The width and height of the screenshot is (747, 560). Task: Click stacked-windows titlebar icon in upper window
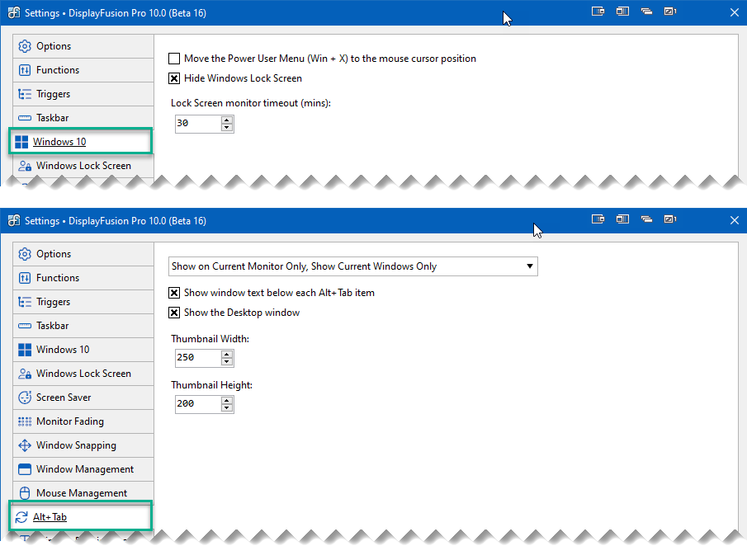[x=646, y=12]
